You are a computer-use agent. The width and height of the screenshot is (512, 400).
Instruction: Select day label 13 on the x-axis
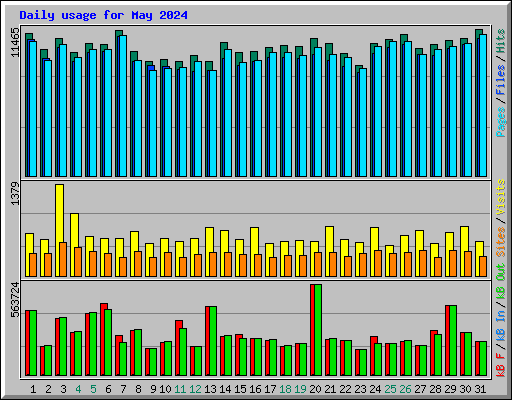[x=210, y=389]
